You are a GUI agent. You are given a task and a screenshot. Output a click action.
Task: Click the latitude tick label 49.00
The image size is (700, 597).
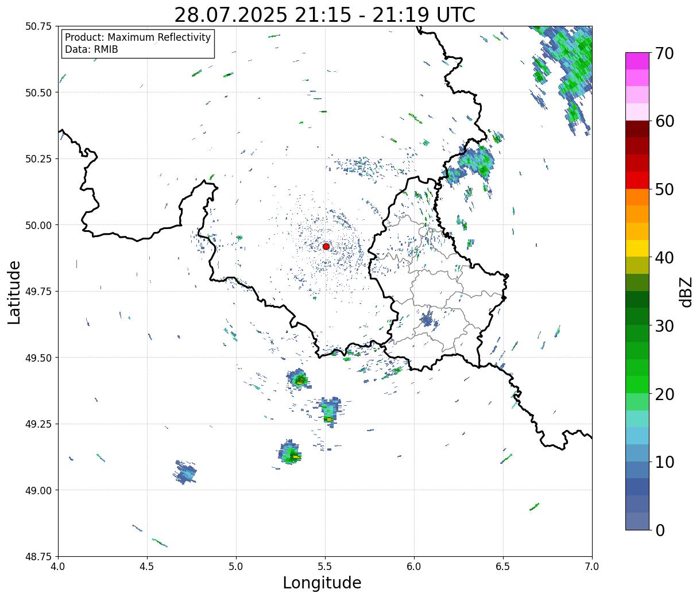pos(38,490)
